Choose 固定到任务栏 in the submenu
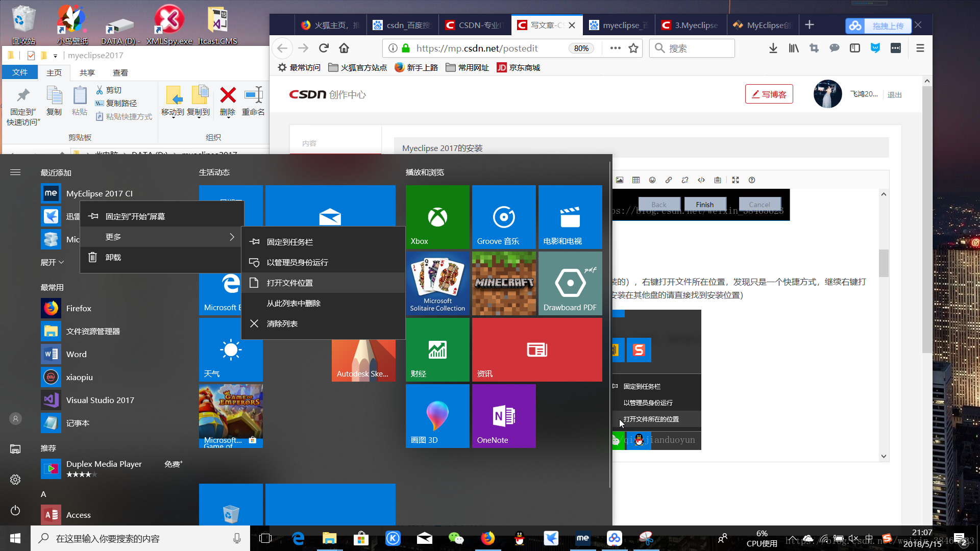 tap(323, 242)
